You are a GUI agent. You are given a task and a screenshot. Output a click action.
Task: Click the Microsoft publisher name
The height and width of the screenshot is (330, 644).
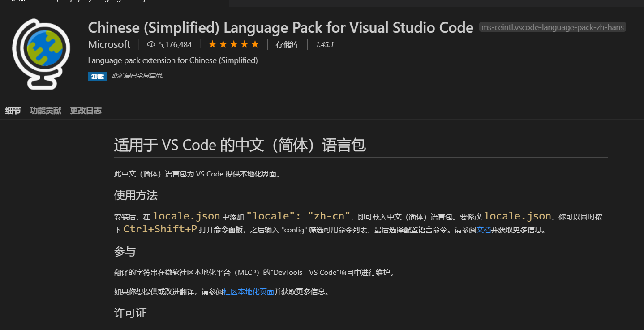pyautogui.click(x=109, y=44)
